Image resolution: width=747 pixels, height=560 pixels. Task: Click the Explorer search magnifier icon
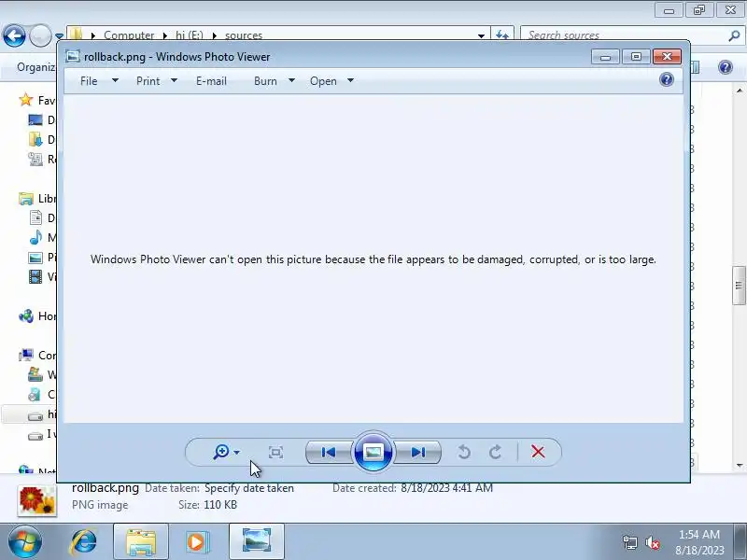coord(734,35)
